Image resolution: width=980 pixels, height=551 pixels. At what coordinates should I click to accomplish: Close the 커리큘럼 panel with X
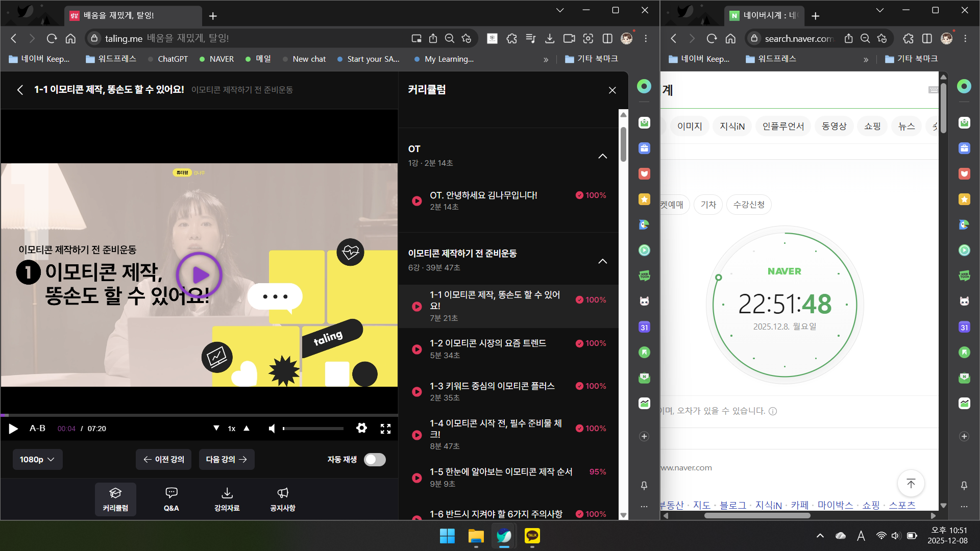(x=612, y=90)
